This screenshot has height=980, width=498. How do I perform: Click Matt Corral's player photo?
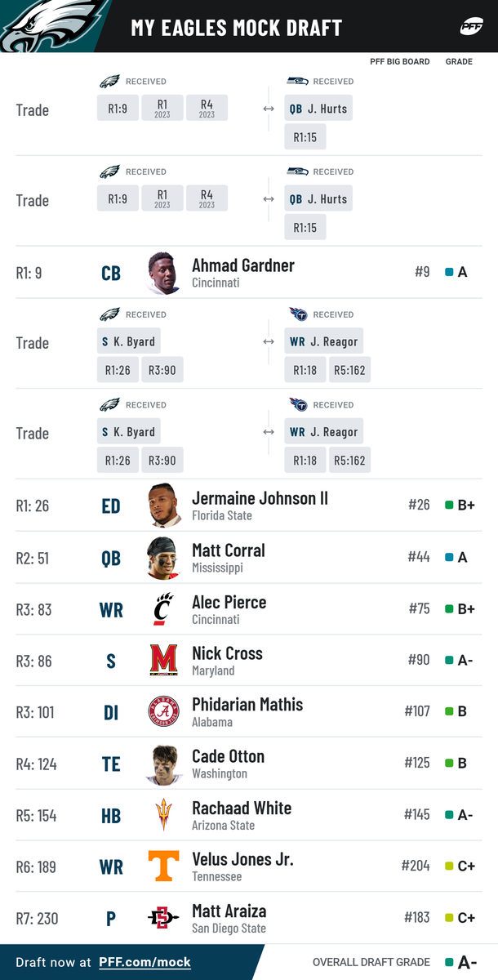click(x=163, y=558)
